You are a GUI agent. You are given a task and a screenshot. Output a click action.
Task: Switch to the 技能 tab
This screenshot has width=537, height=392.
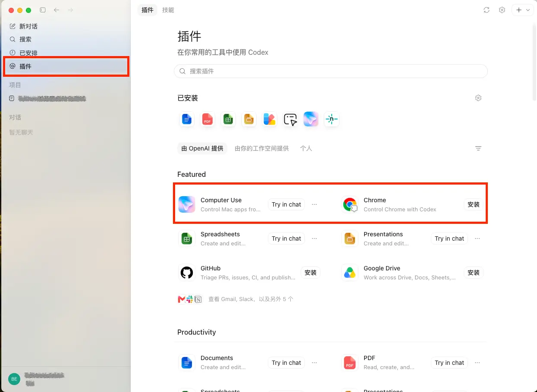[x=168, y=10]
